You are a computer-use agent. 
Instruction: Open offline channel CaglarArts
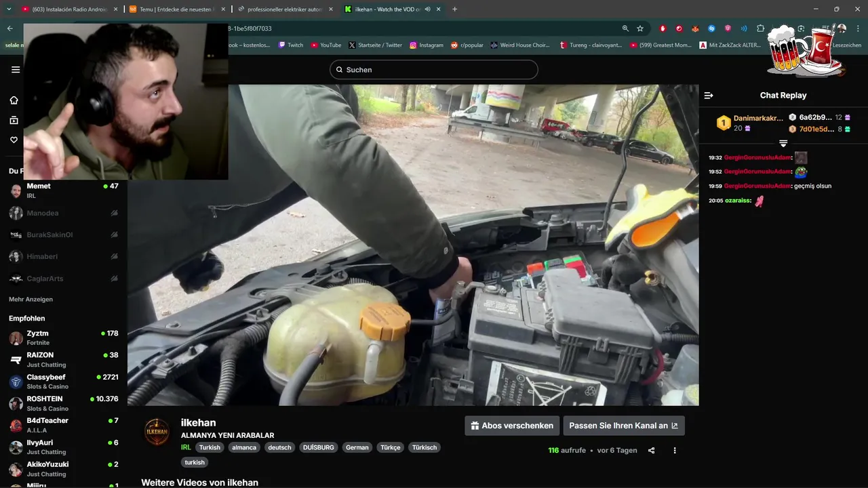click(x=64, y=278)
